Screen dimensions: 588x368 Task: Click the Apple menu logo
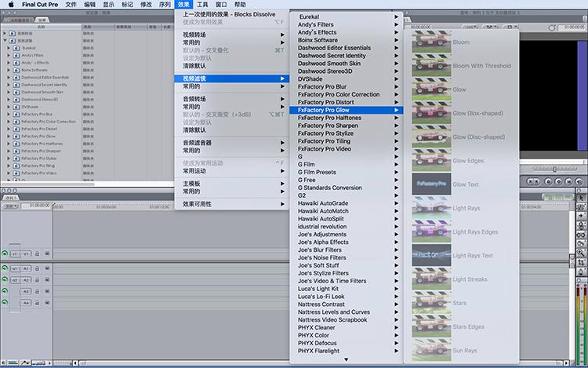11,5
